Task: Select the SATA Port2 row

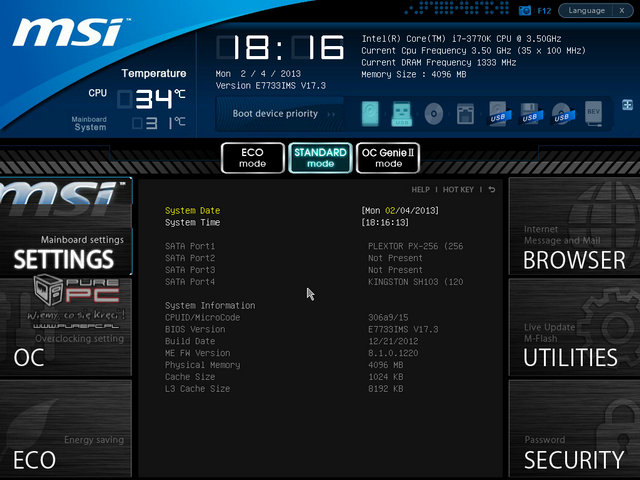Action: (x=293, y=258)
